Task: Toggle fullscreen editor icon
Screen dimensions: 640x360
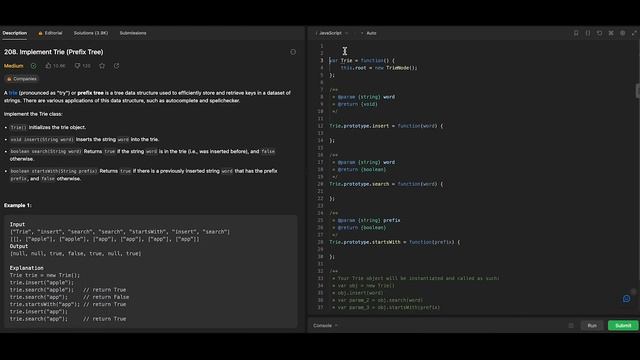Action: point(634,33)
